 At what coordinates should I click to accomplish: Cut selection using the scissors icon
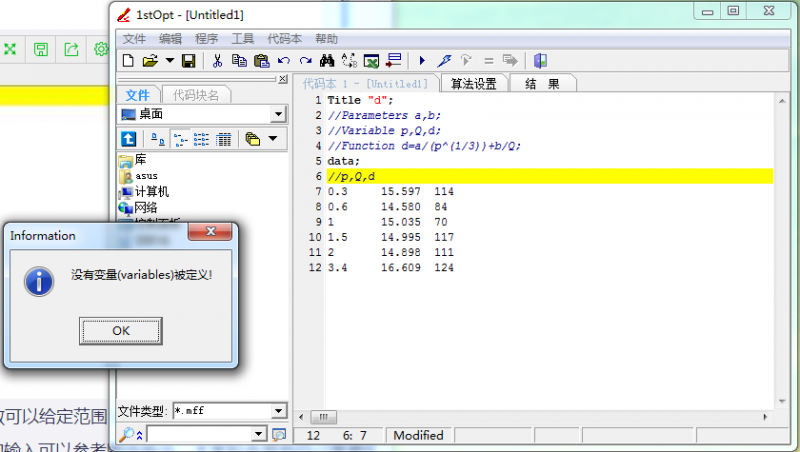click(x=217, y=61)
